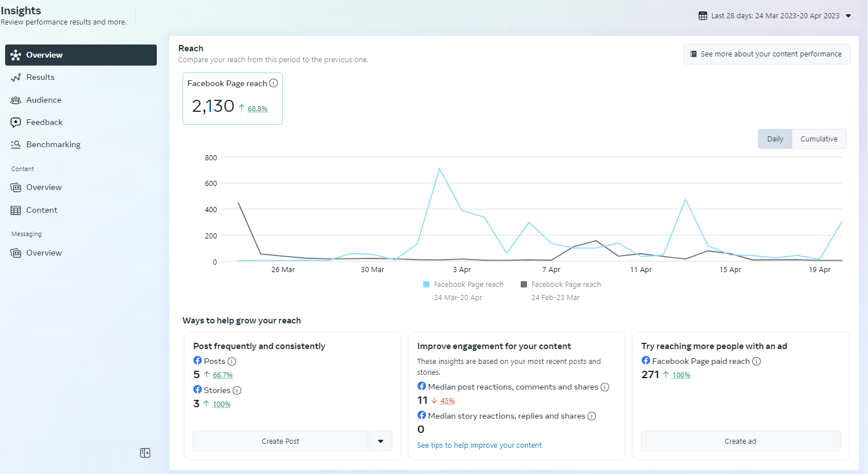
Task: Select the Facebook Page reach metric card
Action: coord(233,99)
